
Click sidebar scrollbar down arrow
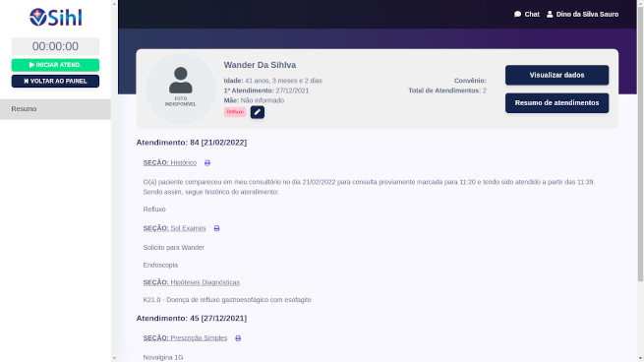[115, 358]
